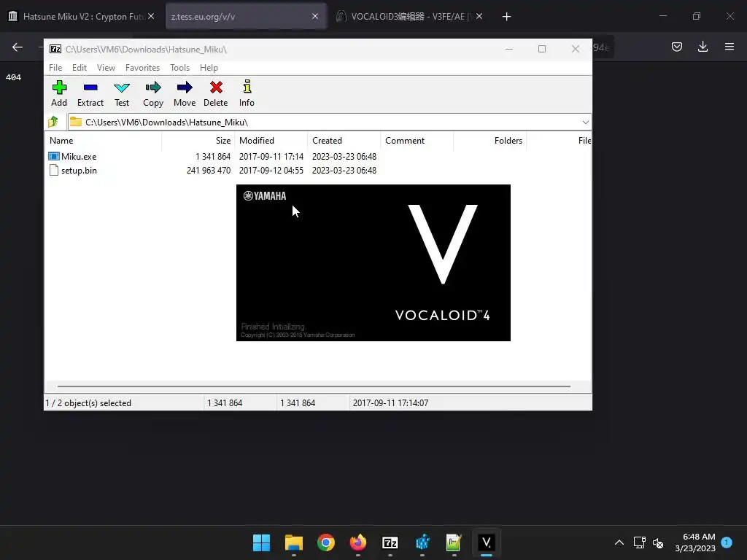Open the Edit menu
The width and height of the screenshot is (747, 560).
80,68
